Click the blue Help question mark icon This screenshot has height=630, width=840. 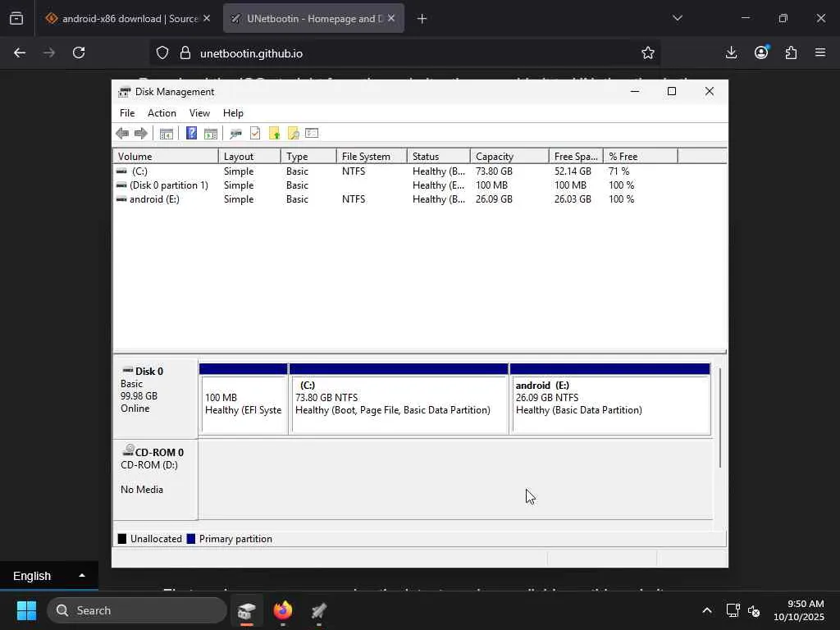point(191,133)
